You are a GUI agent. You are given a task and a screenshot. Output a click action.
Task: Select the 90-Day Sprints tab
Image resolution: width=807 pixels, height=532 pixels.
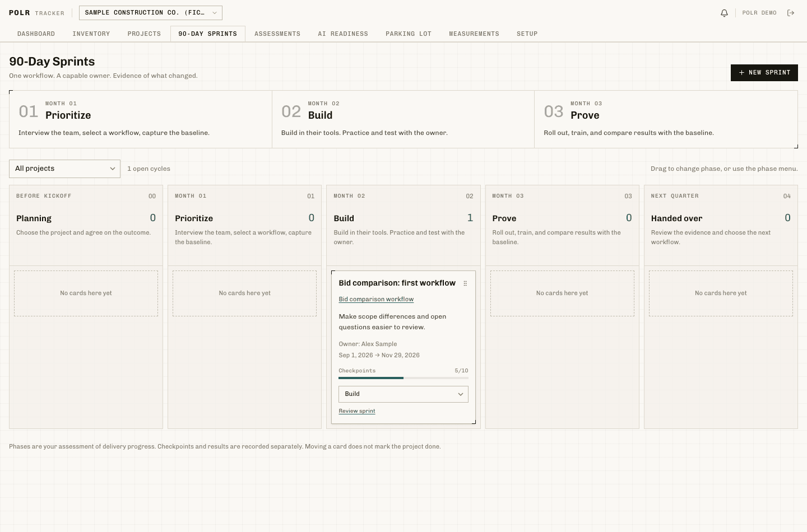coord(208,34)
